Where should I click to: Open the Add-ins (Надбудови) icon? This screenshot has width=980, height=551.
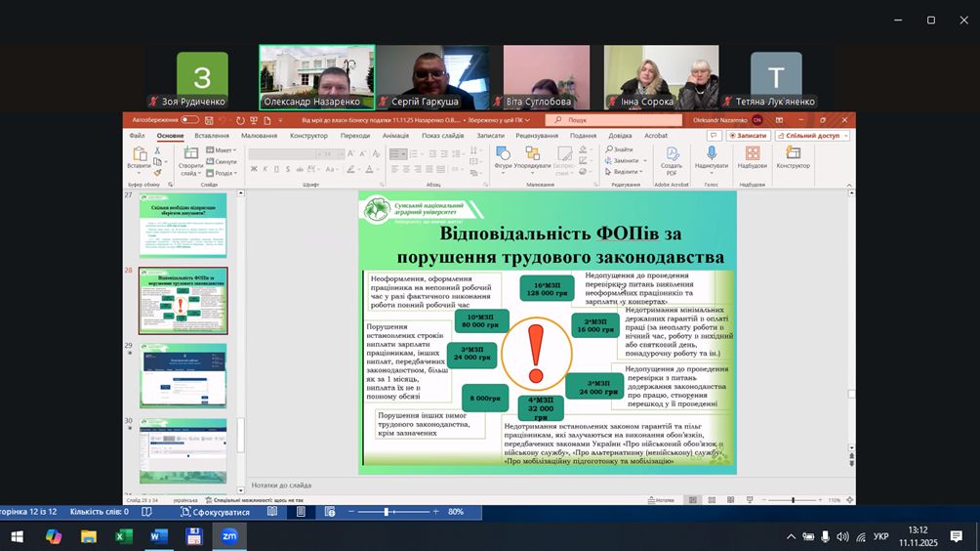[x=753, y=155]
